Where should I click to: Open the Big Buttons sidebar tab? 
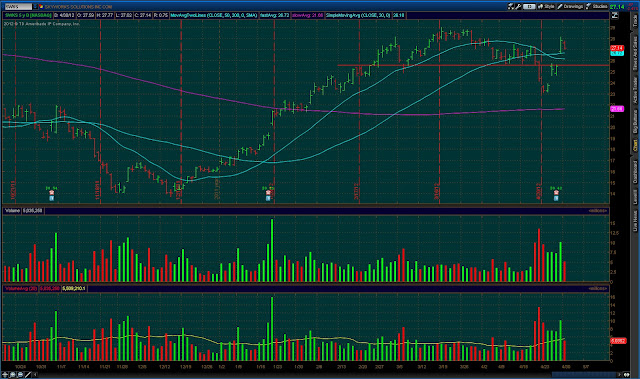(x=635, y=121)
